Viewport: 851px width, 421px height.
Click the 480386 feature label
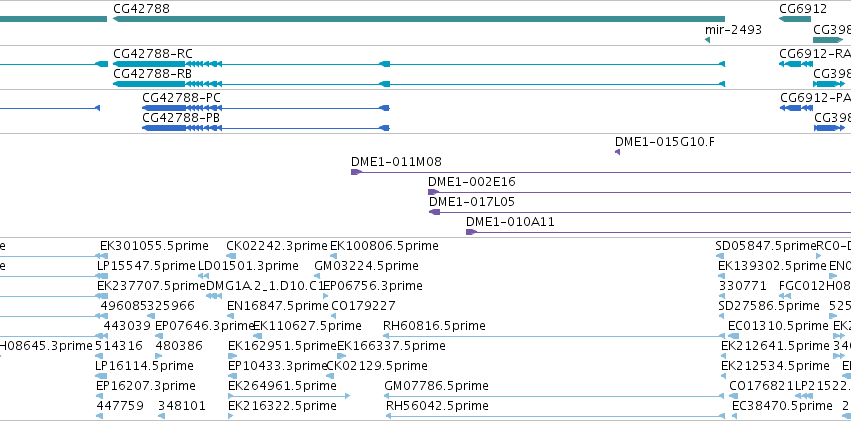pyautogui.click(x=179, y=345)
